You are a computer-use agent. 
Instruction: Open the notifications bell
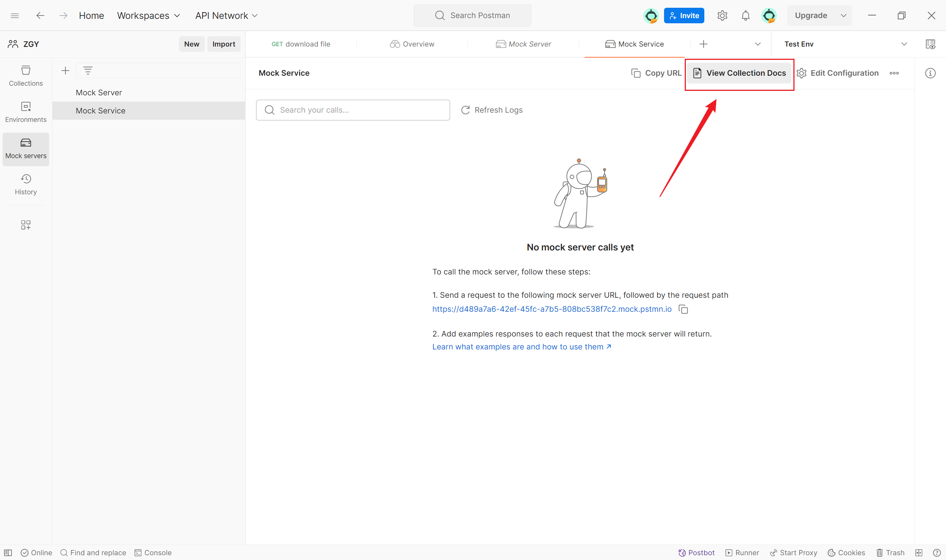pos(745,16)
